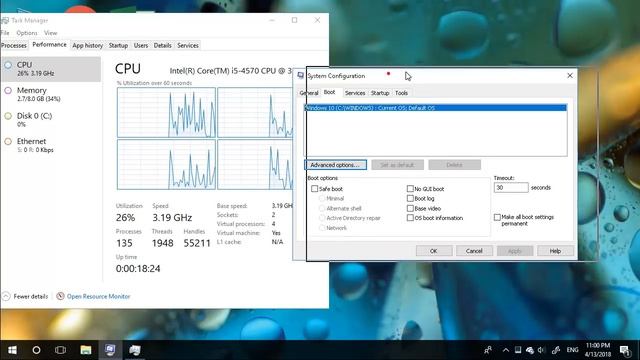Image resolution: width=640 pixels, height=360 pixels.
Task: Toggle Boot log checkbox
Action: point(410,198)
